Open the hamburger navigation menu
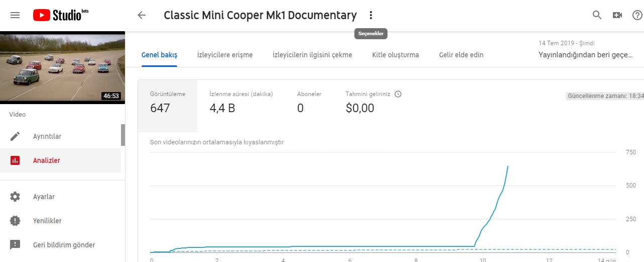Image resolution: width=644 pixels, height=262 pixels. [15, 15]
